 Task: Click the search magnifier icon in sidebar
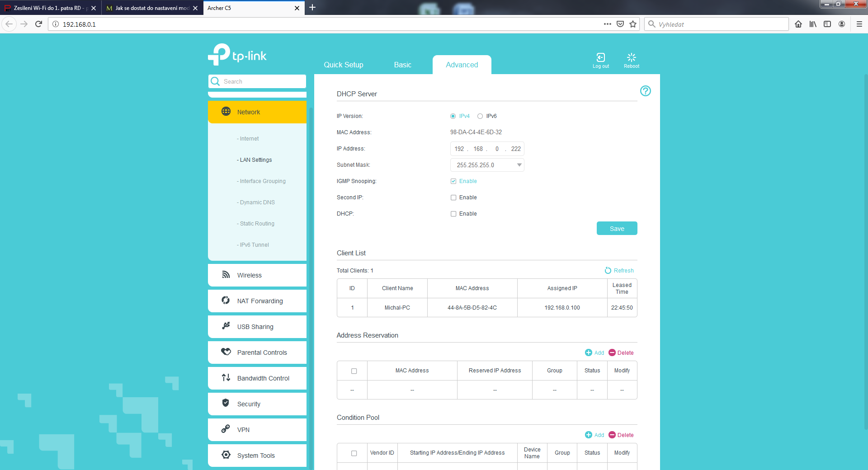(216, 81)
